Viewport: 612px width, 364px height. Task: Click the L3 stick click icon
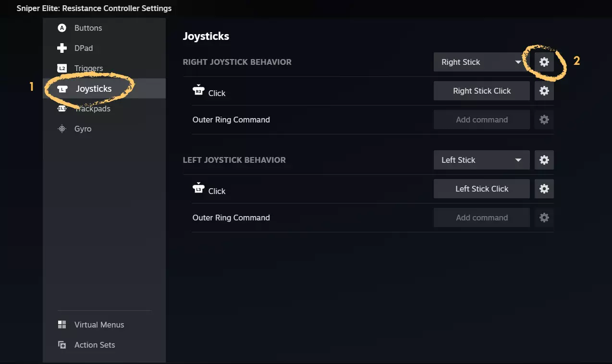[198, 188]
